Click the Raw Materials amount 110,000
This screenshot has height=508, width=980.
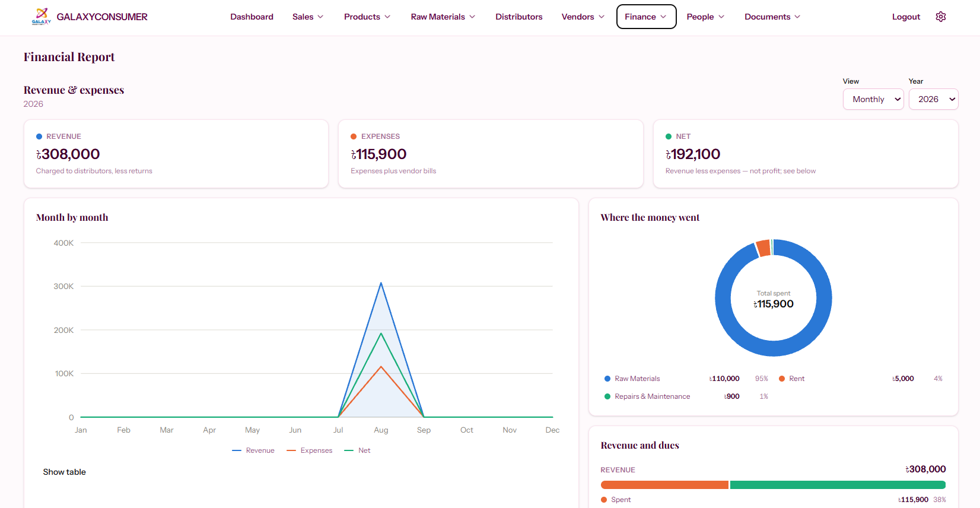pyautogui.click(x=724, y=379)
